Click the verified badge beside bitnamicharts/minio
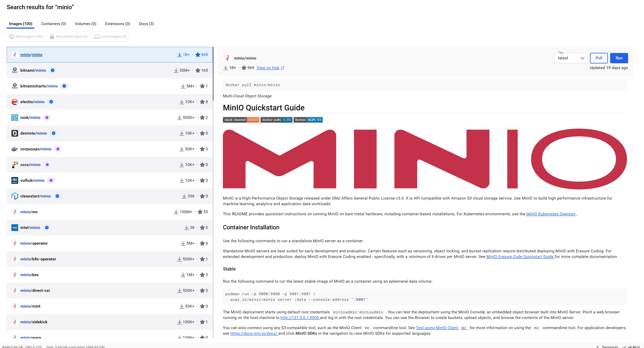Image resolution: width=644 pixels, height=348 pixels. [x=64, y=86]
